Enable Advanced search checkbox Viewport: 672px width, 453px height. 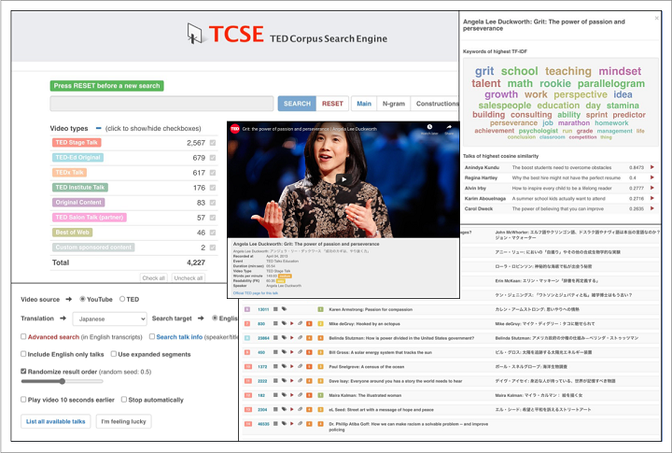click(24, 336)
